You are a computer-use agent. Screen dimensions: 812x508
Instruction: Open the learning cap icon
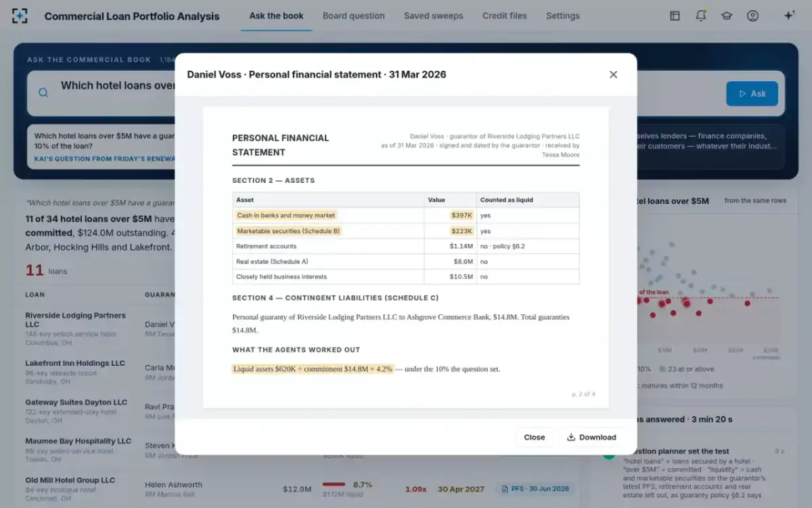[x=727, y=16]
